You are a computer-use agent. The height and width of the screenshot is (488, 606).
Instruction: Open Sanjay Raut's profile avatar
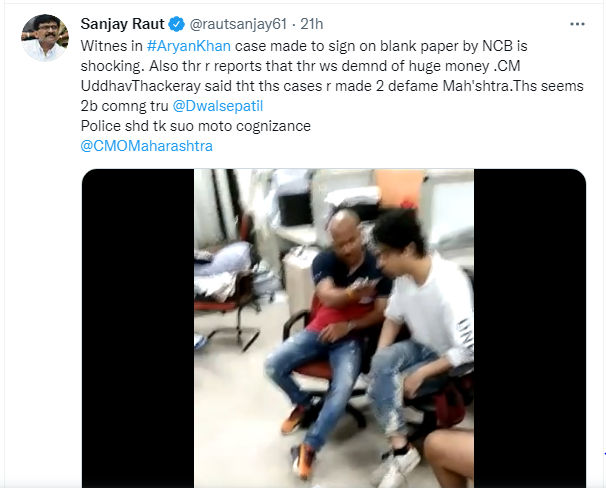coord(45,38)
